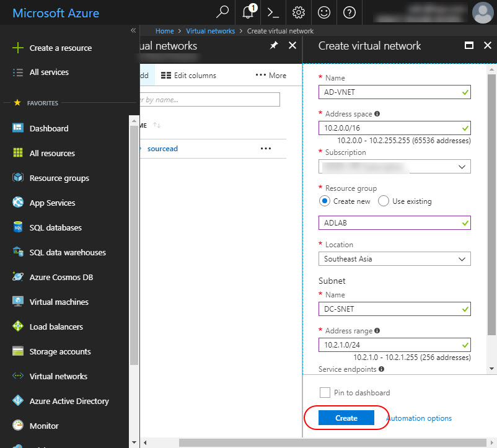Screen dimensions: 497x448
Task: Select the Use existing radio button
Action: (383, 201)
